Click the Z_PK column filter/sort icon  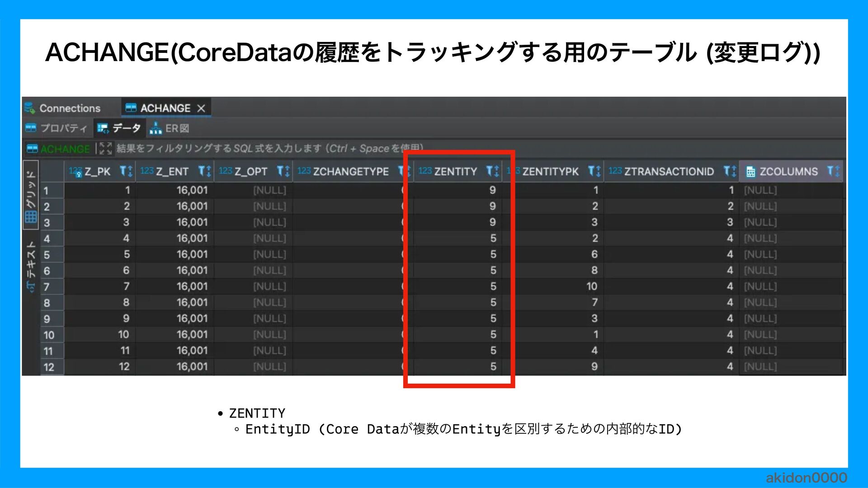(126, 171)
